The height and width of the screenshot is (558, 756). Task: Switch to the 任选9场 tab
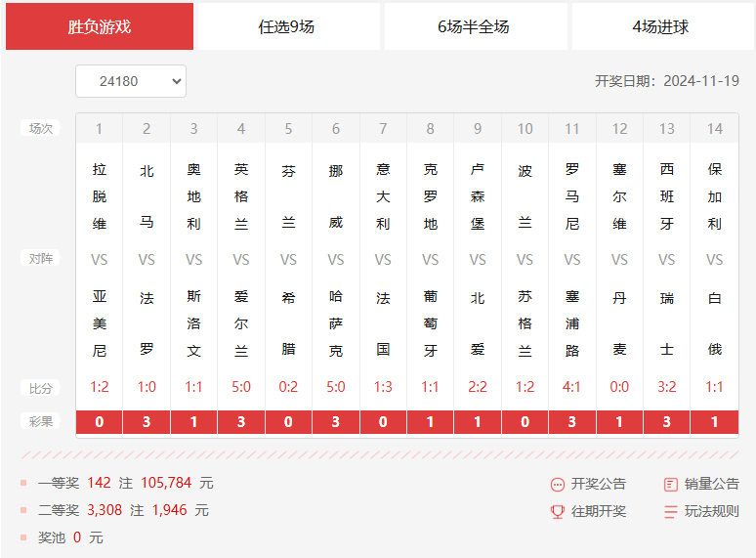[x=286, y=26]
